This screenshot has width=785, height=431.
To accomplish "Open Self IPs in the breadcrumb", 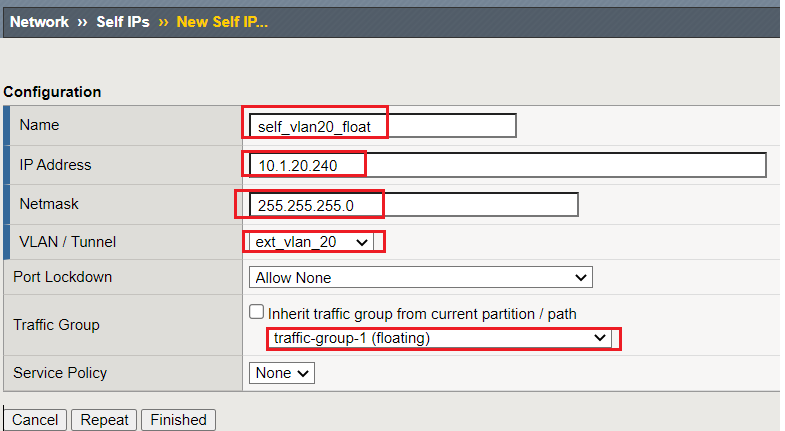I will 123,22.
